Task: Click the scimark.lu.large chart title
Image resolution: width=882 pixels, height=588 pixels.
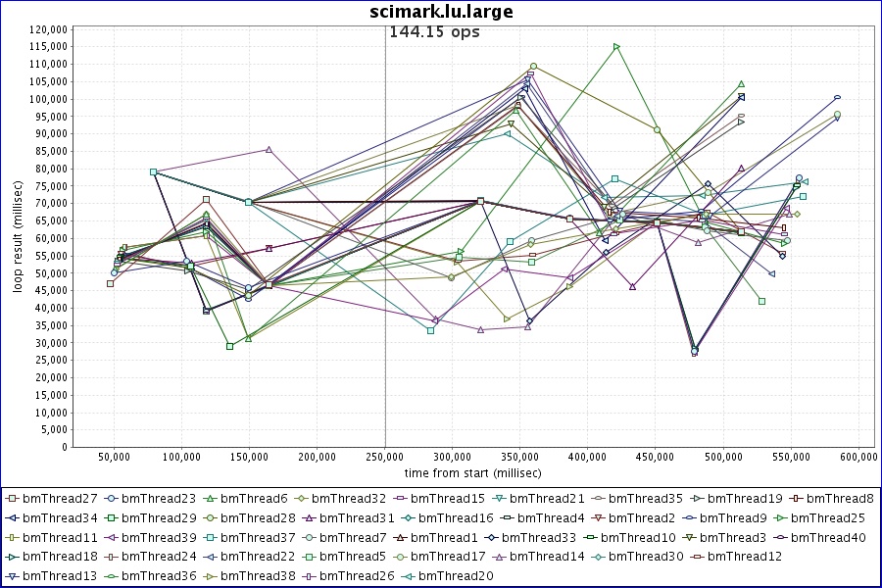Action: click(441, 12)
